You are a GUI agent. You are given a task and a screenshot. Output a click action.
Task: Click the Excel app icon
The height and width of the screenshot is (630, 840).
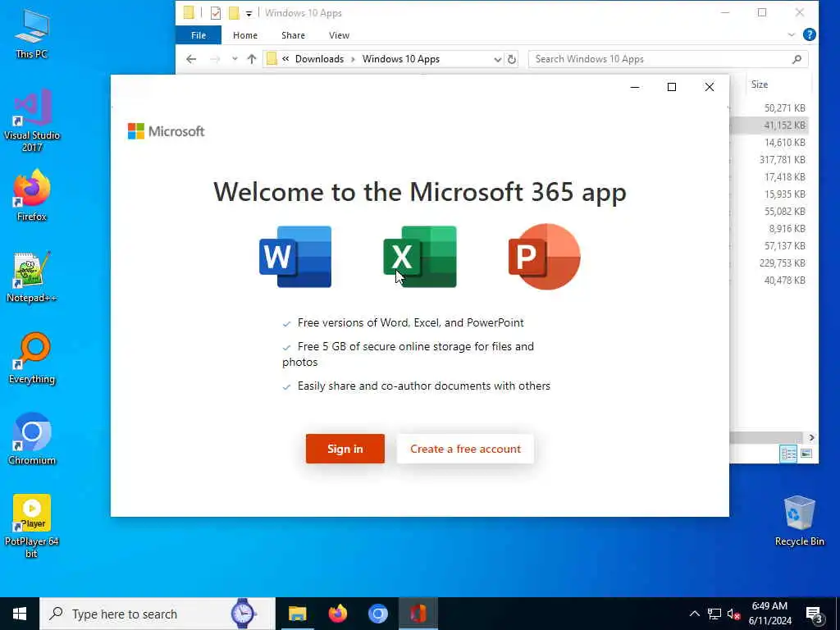420,257
